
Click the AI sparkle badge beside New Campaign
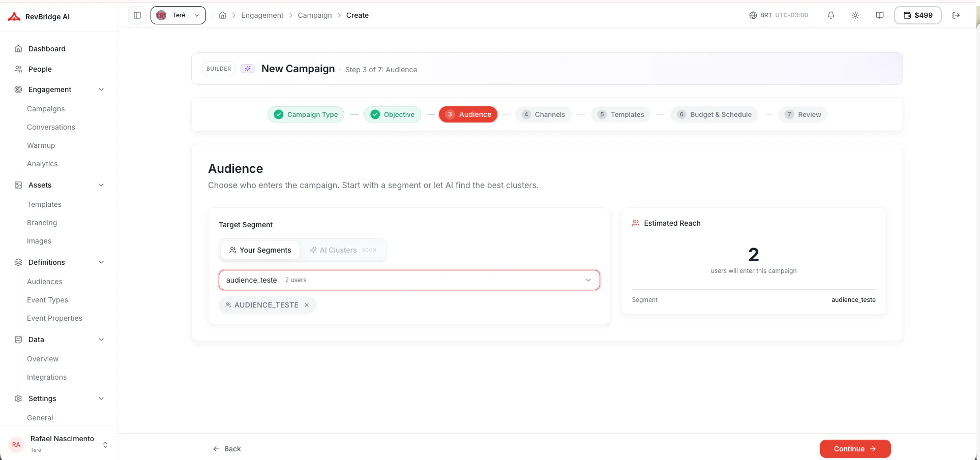(x=248, y=69)
